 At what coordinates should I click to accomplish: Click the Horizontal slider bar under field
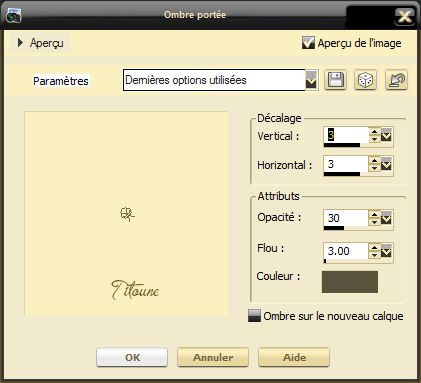tap(358, 174)
